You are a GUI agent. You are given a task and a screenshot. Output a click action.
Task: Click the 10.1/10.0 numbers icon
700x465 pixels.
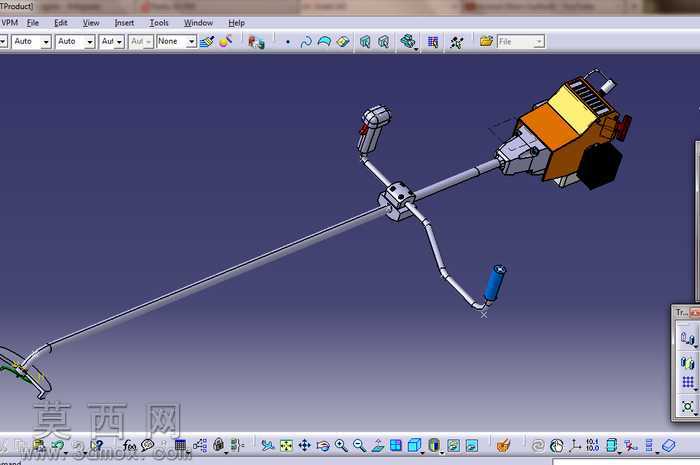pos(592,445)
